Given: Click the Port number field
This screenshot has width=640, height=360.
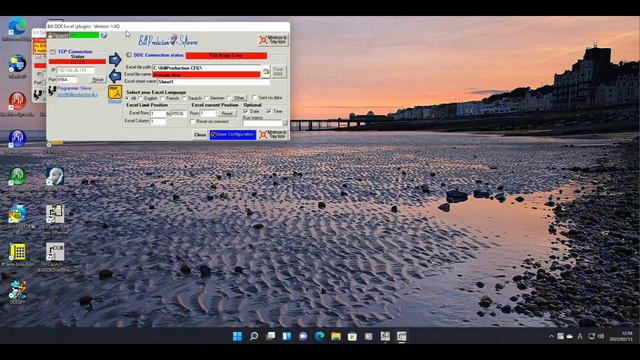Looking at the screenshot, I should 67,80.
